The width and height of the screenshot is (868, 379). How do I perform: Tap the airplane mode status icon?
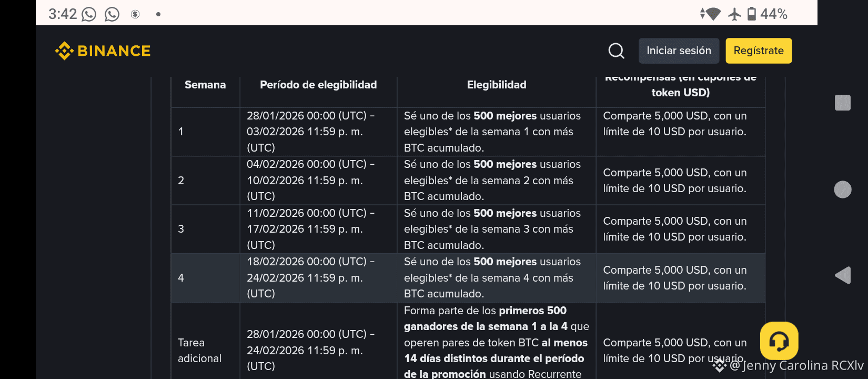pyautogui.click(x=734, y=14)
